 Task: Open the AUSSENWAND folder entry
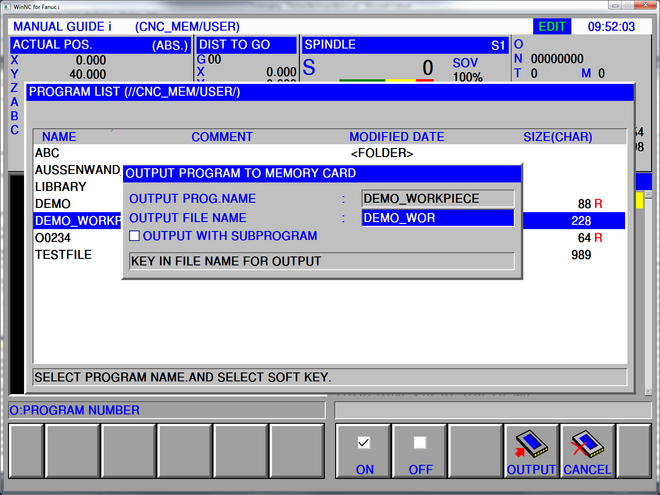click(x=77, y=170)
